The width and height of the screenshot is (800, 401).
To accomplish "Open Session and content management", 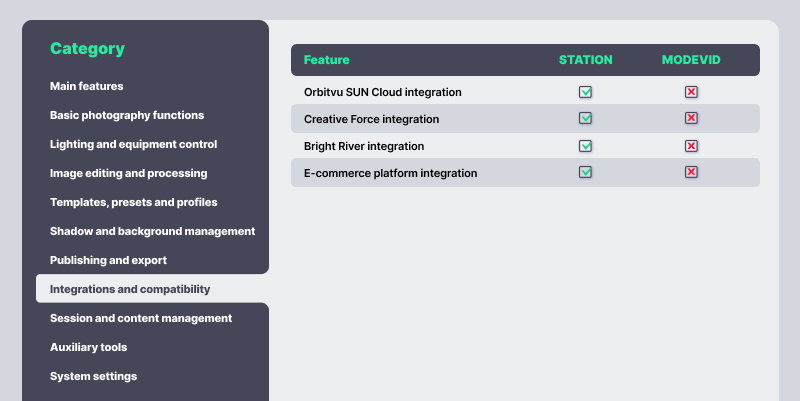I will 141,318.
